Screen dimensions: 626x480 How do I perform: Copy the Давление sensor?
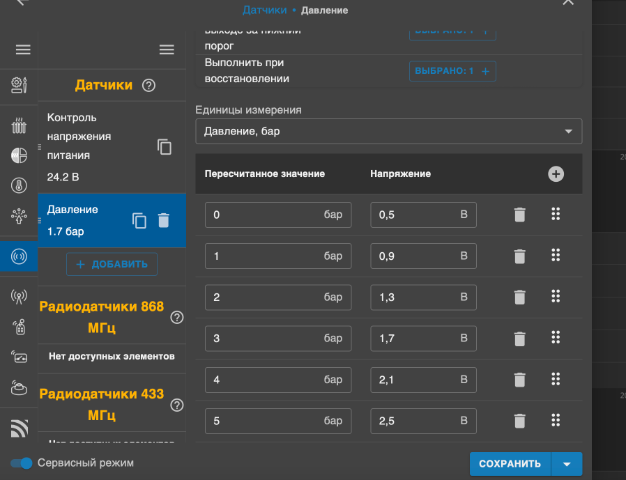(140, 221)
